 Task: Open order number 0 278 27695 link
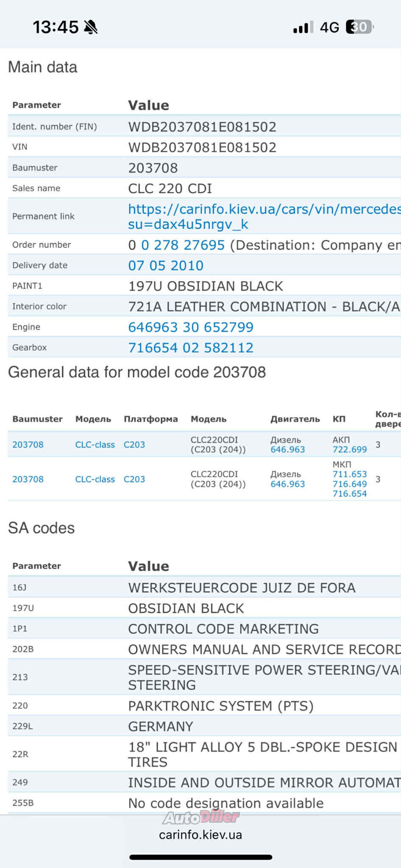tap(183, 245)
